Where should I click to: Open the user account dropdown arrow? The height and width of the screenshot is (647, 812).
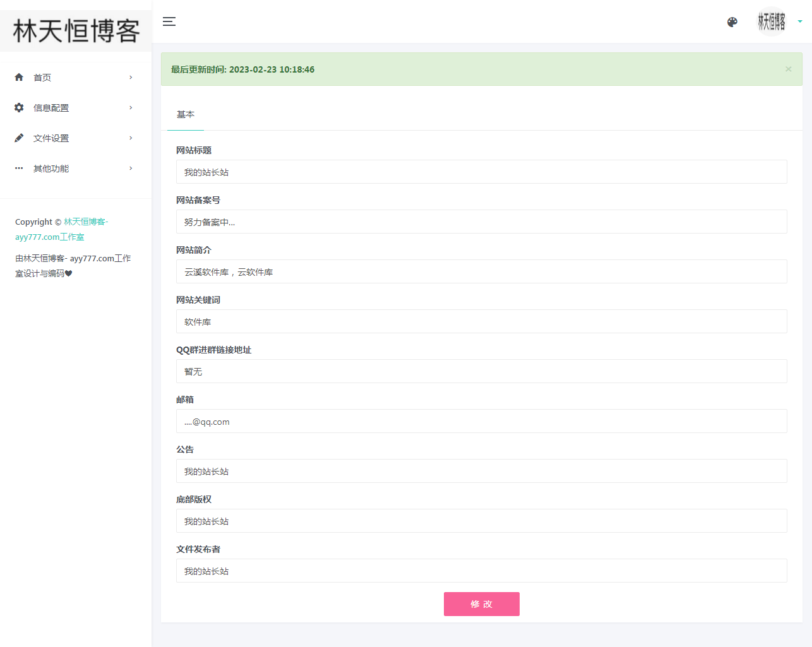(799, 22)
